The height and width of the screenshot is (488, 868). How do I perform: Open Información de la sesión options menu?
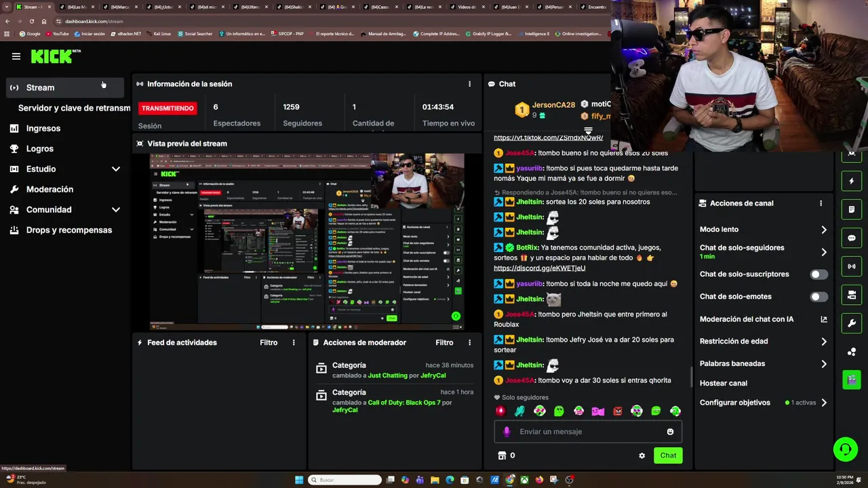pos(469,84)
